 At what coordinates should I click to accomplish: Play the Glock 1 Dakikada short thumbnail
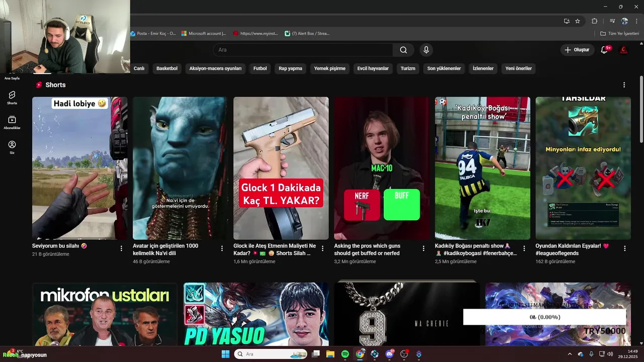(x=281, y=168)
